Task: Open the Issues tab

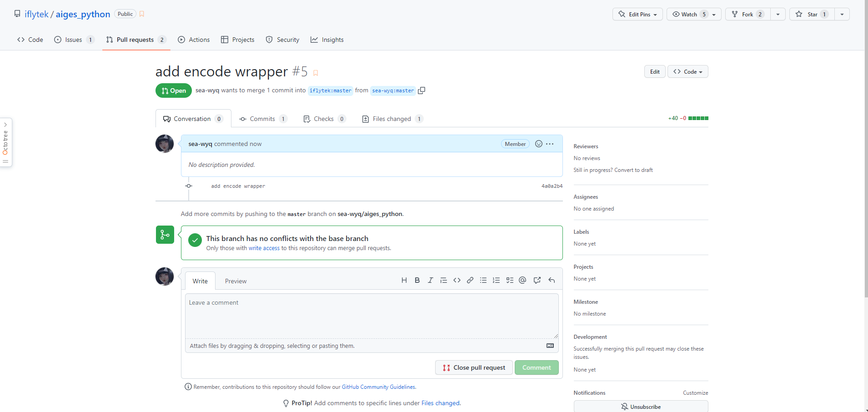Action: [x=74, y=40]
